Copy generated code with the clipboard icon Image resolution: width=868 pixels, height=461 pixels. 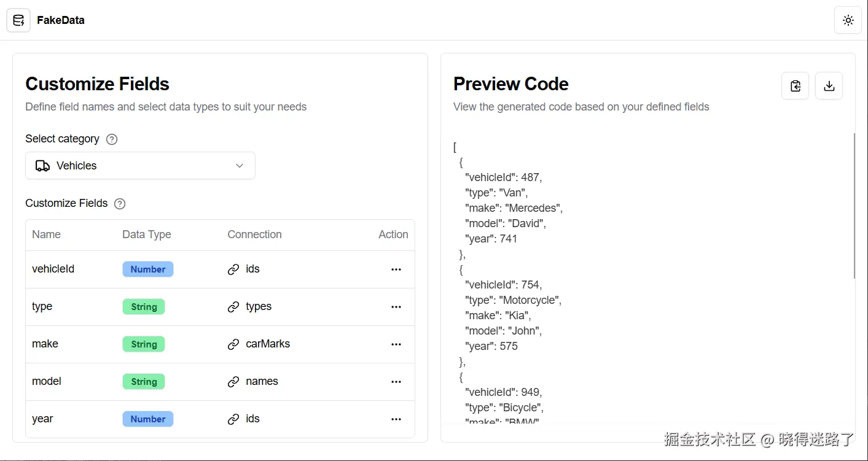795,86
